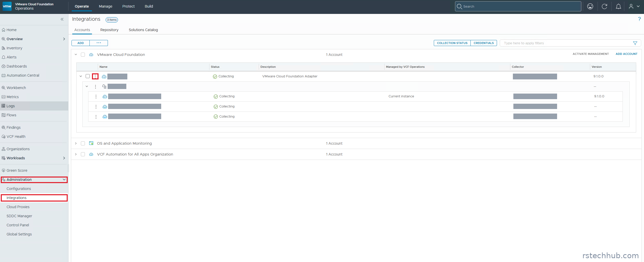Open the help question mark icon

(639, 19)
